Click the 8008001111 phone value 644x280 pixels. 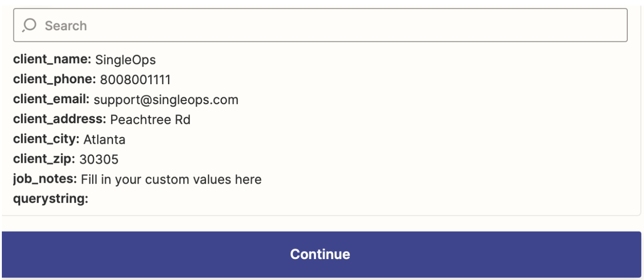135,80
